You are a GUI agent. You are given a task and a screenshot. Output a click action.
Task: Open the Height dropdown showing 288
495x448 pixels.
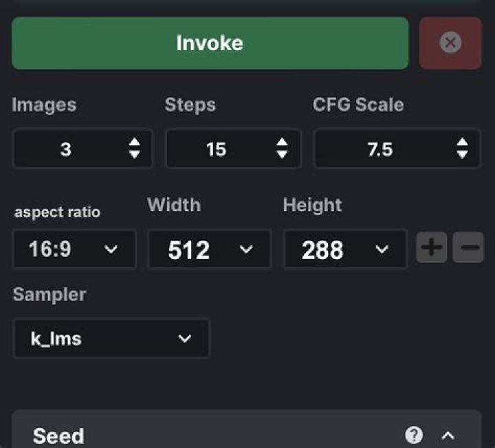tap(345, 249)
